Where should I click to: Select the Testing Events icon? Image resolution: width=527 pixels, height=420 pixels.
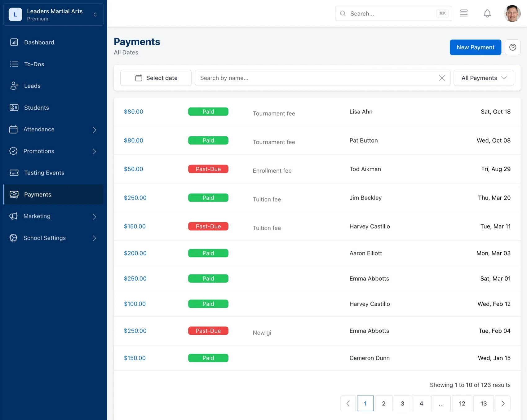tap(14, 173)
